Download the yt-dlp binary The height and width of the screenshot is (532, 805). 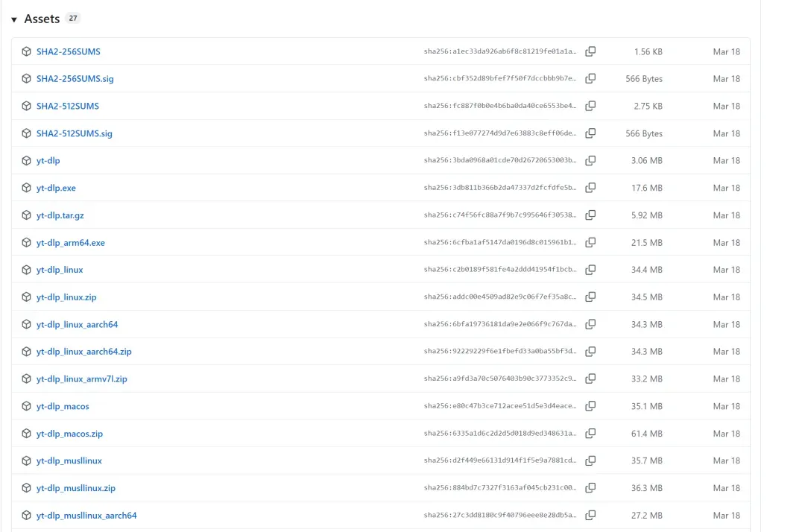[48, 161]
